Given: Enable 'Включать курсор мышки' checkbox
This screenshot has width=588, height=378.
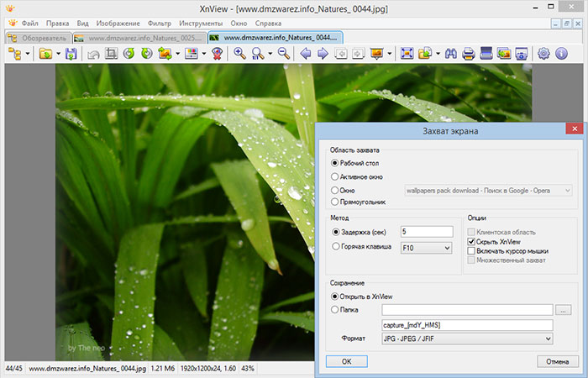Looking at the screenshot, I should [x=471, y=251].
